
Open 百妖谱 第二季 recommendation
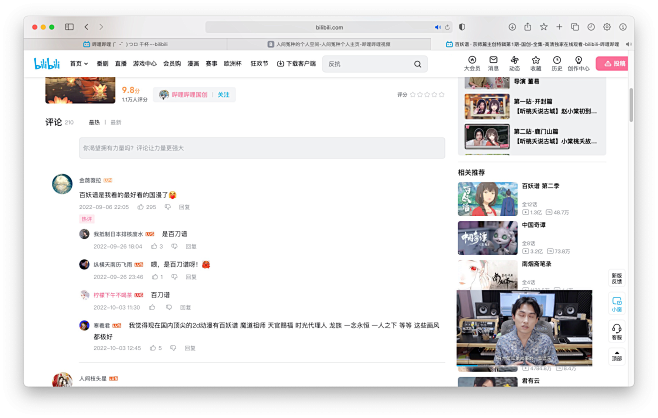coord(488,199)
